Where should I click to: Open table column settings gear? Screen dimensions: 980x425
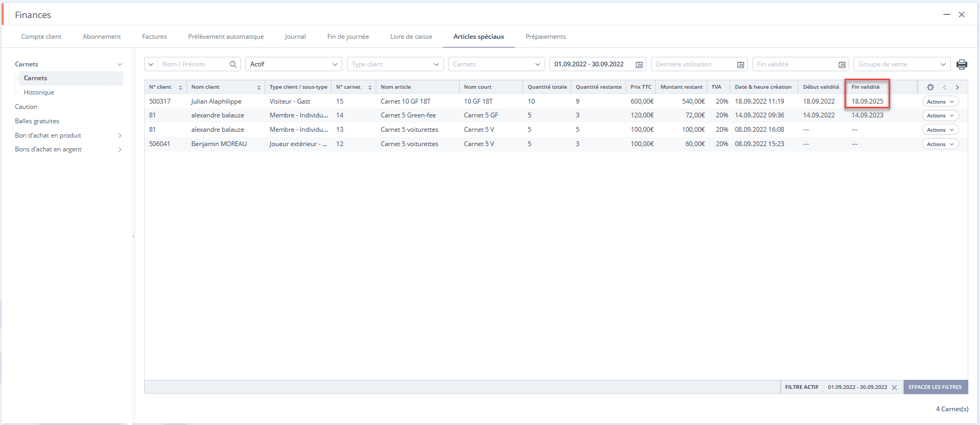point(930,87)
